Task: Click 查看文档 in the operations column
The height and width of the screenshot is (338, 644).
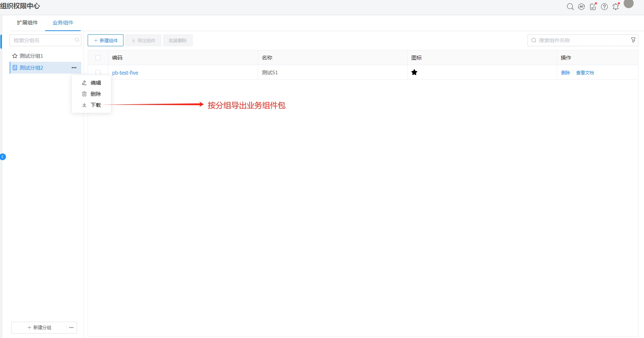Action: (x=585, y=73)
